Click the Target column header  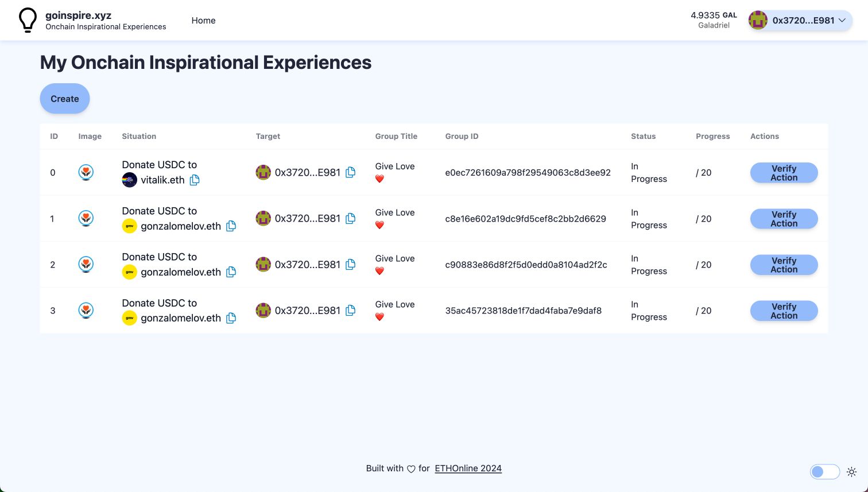click(x=268, y=136)
